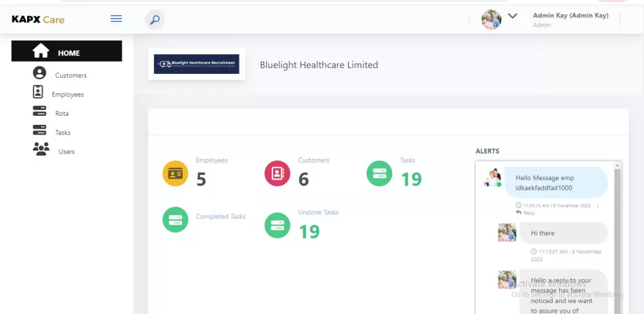The height and width of the screenshot is (314, 644).
Task: Click Reply under the first alert message
Action: [528, 213]
